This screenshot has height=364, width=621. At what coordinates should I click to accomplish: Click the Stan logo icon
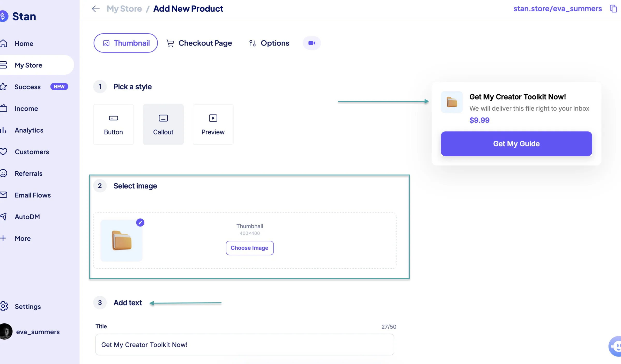(x=4, y=16)
